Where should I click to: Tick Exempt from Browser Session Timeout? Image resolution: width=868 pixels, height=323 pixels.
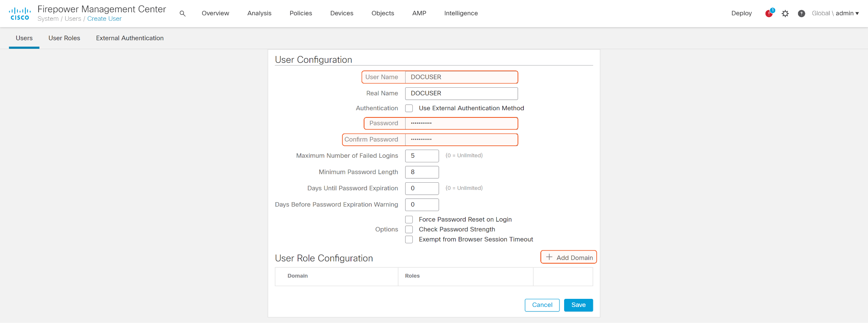tap(409, 239)
